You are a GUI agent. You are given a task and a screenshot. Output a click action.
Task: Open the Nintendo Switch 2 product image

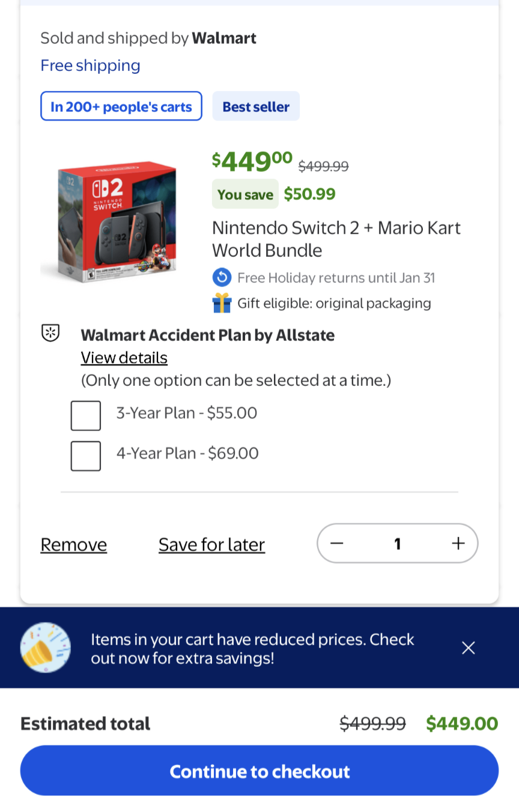point(109,220)
